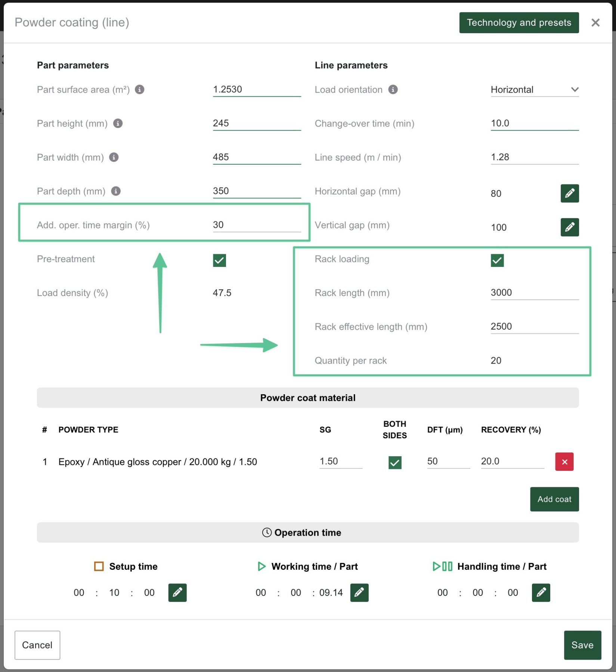
Task: Click info icon next to Load orientation
Action: (x=393, y=90)
